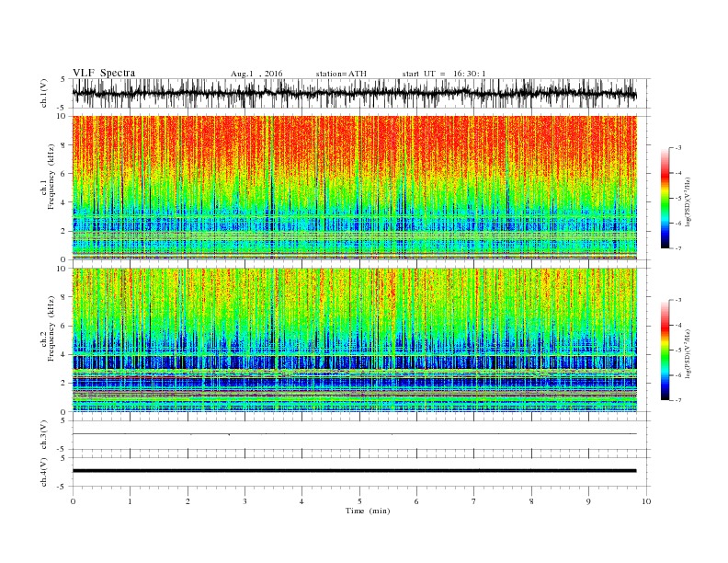Click the "ch.1(V)" waveform axis label

pyautogui.click(x=44, y=94)
